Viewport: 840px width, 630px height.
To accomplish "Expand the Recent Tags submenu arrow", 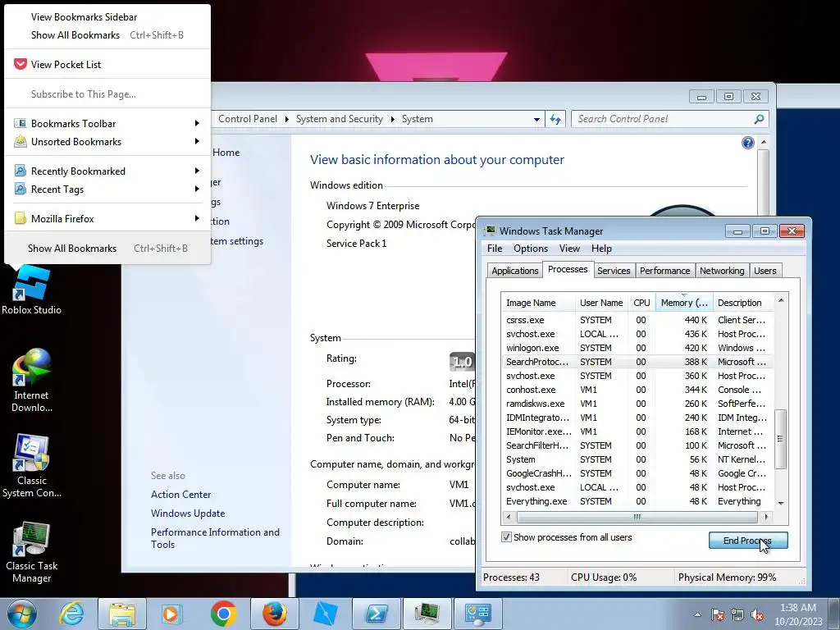I will 197,189.
